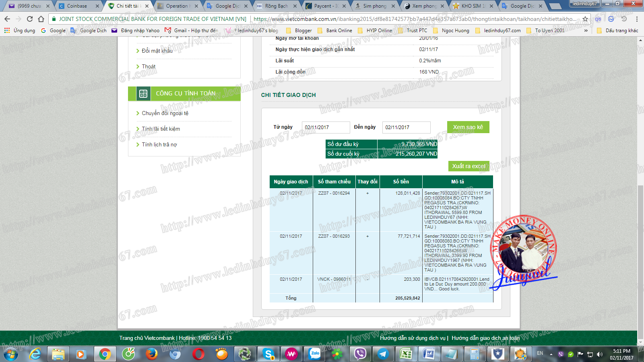Go back to previous page
Viewport: 644px width, 362px height.
click(7, 19)
